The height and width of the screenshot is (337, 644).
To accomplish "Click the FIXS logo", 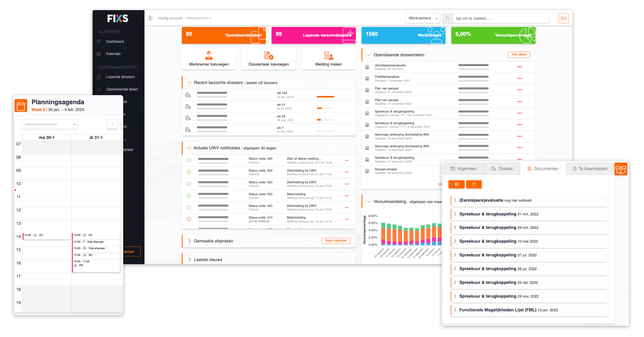I will 118,18.
